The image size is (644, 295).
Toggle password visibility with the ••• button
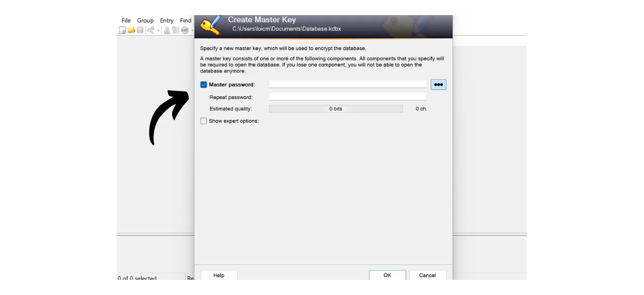(x=438, y=85)
